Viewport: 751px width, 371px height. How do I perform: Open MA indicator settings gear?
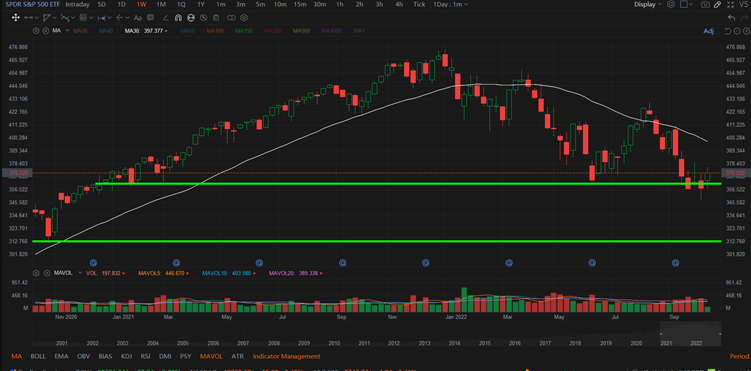(x=36, y=31)
